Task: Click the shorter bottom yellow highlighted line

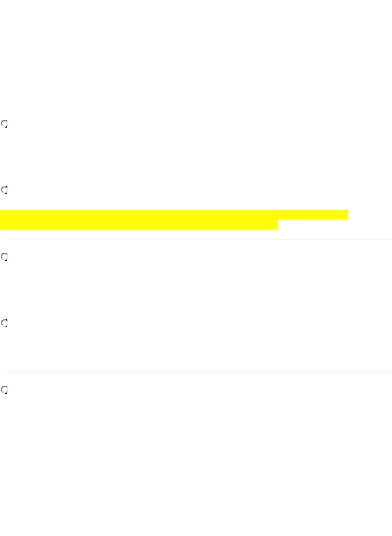Action: [139, 224]
